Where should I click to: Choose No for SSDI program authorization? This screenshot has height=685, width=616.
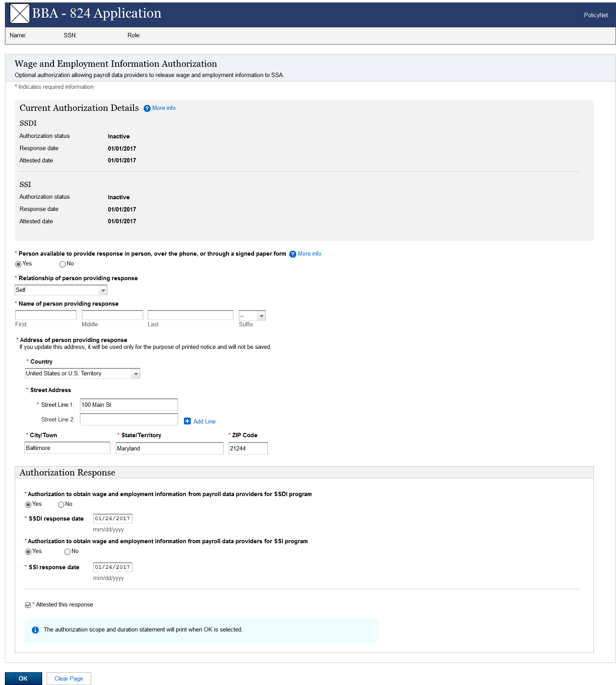(x=61, y=505)
